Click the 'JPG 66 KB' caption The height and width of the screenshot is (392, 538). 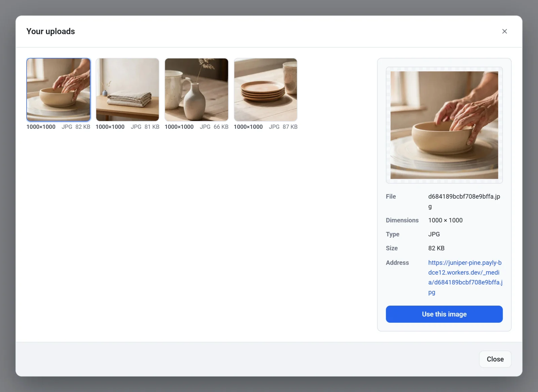214,127
